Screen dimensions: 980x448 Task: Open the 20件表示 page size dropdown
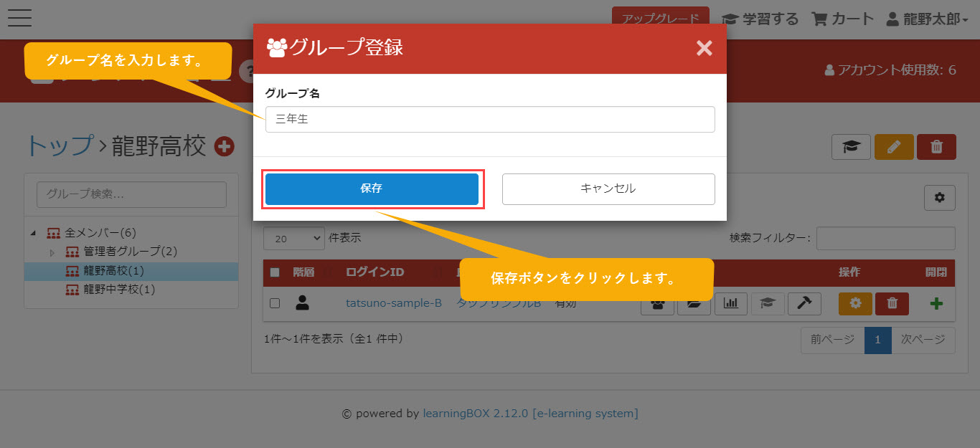[x=293, y=238]
